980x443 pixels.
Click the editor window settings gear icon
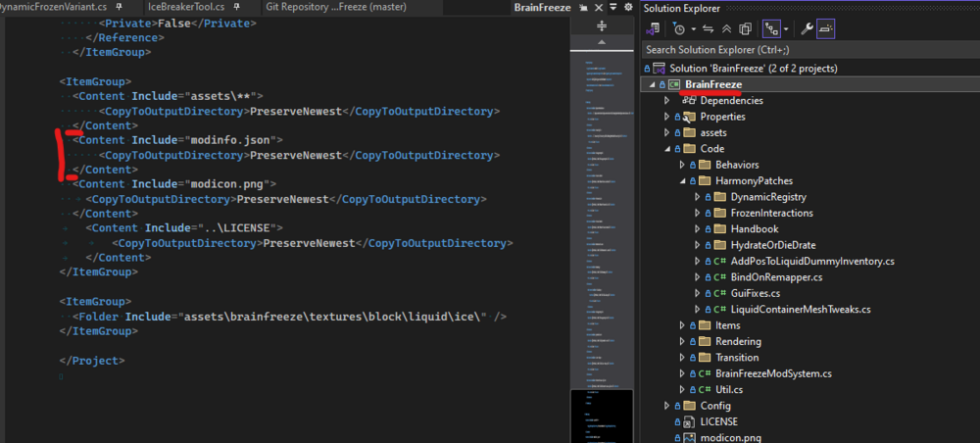pos(628,8)
